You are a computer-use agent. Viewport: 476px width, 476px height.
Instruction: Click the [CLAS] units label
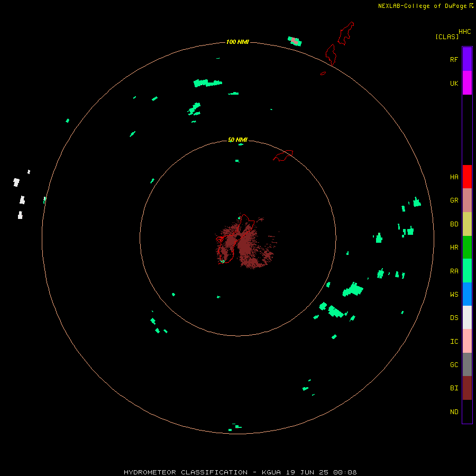tap(447, 36)
